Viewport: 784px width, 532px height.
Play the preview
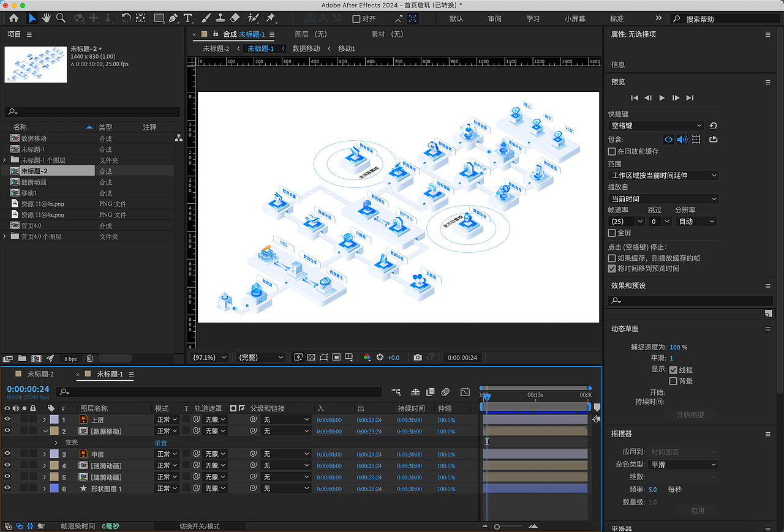point(662,98)
